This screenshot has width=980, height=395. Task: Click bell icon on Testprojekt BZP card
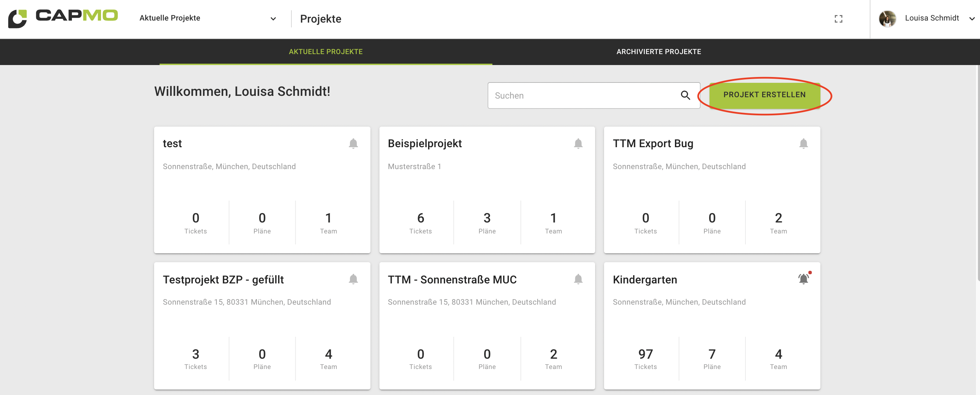(x=353, y=279)
